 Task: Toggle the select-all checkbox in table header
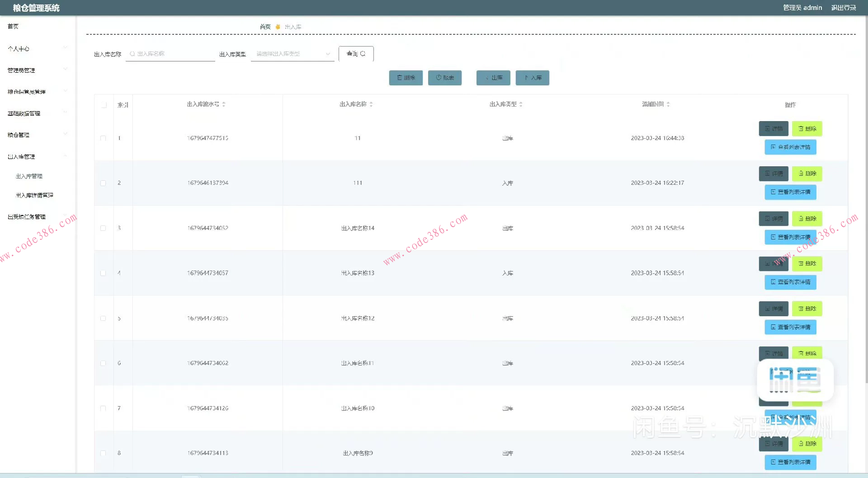click(x=104, y=105)
